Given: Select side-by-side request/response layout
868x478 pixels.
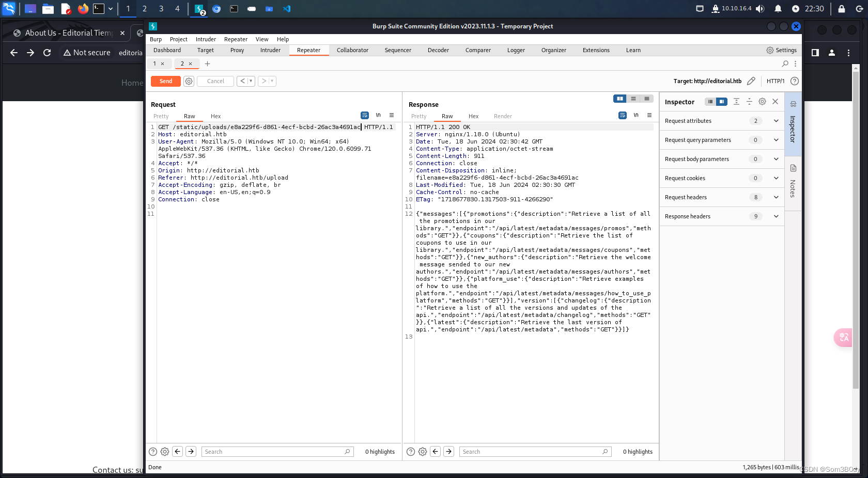Looking at the screenshot, I should (x=619, y=99).
